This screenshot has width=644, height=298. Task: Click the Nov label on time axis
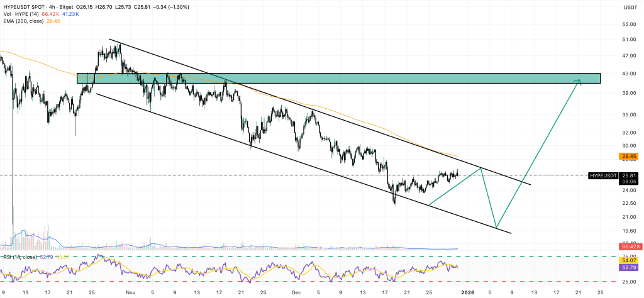click(131, 293)
